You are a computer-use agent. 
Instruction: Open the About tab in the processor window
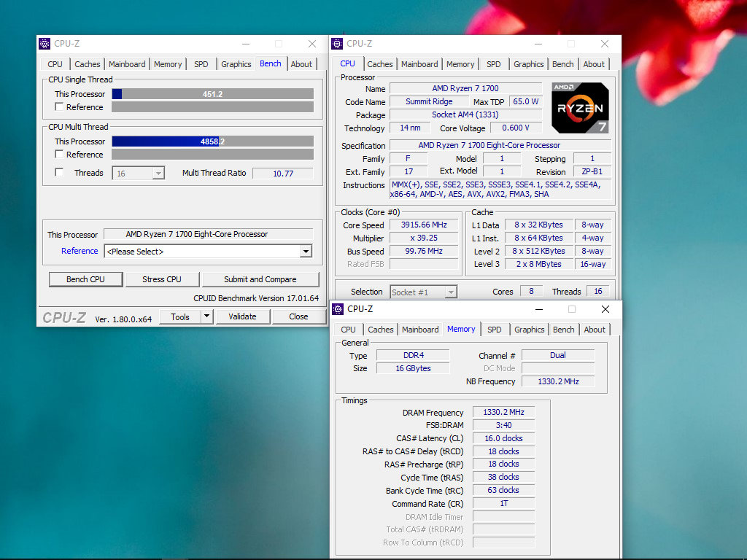coord(594,64)
